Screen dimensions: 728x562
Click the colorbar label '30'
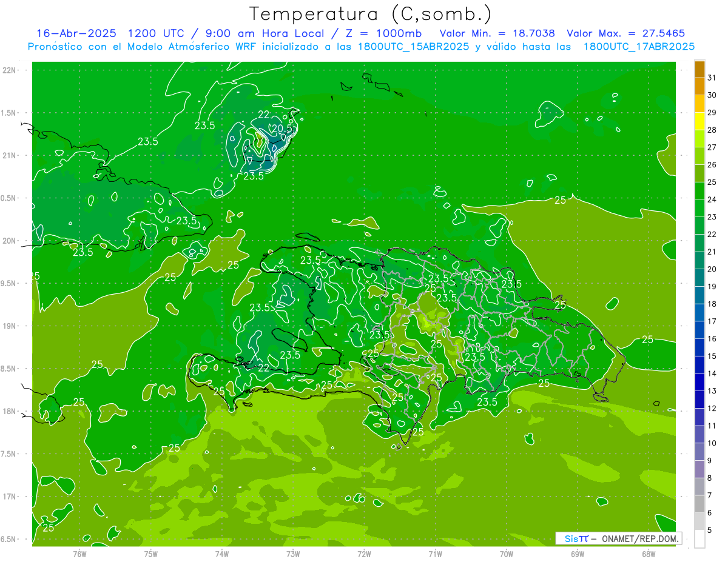click(712, 95)
